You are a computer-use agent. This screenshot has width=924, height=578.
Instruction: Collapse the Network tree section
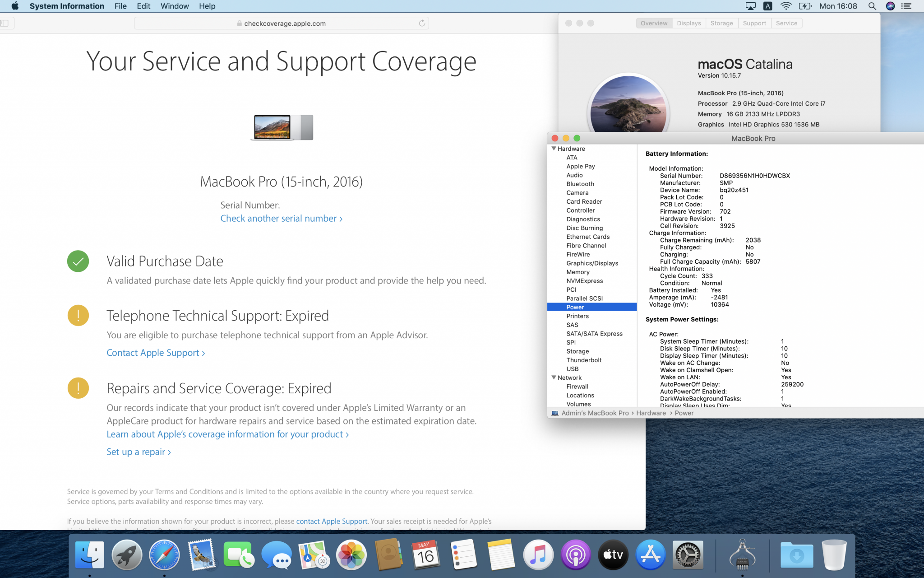[554, 378]
